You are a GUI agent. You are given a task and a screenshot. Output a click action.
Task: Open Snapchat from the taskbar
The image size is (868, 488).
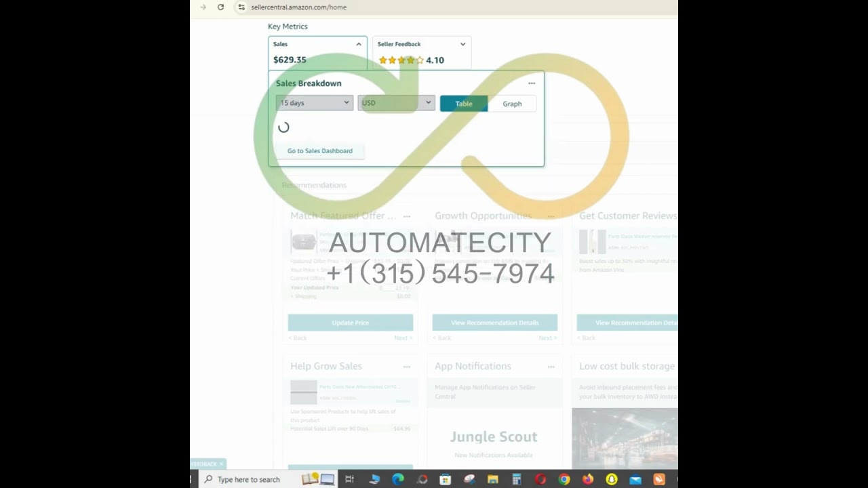pos(612,479)
